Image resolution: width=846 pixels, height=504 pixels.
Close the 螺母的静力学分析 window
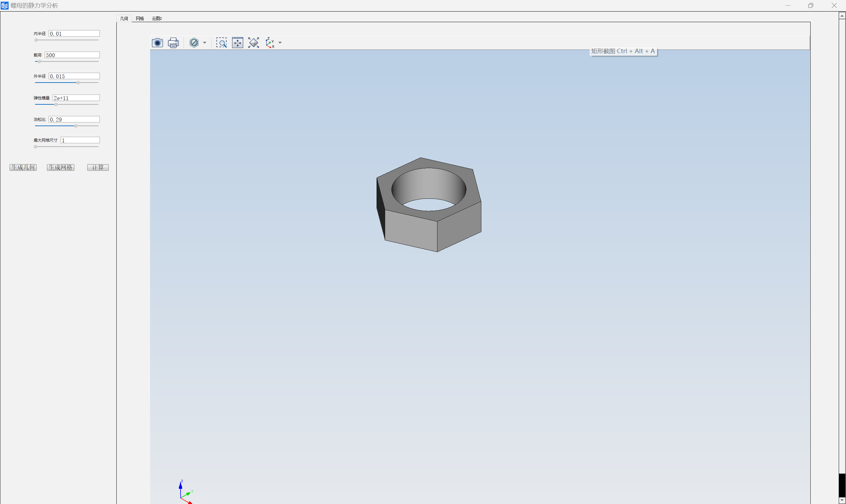[834, 5]
